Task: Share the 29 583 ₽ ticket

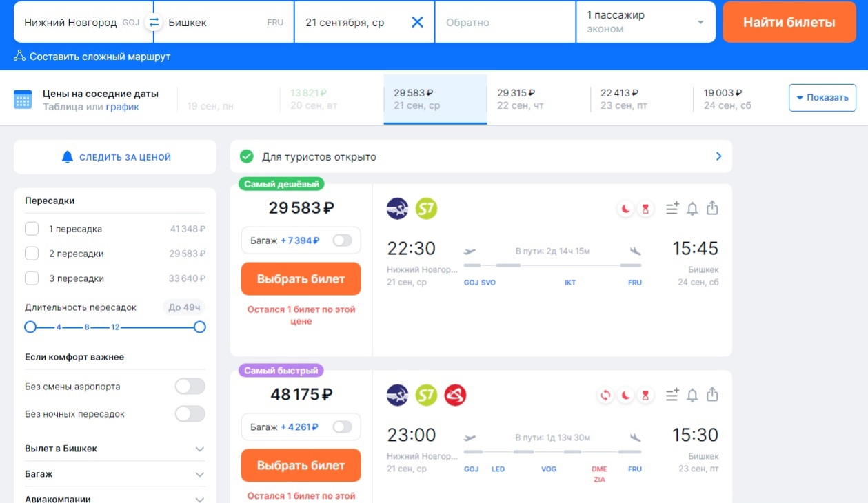Action: tap(713, 207)
